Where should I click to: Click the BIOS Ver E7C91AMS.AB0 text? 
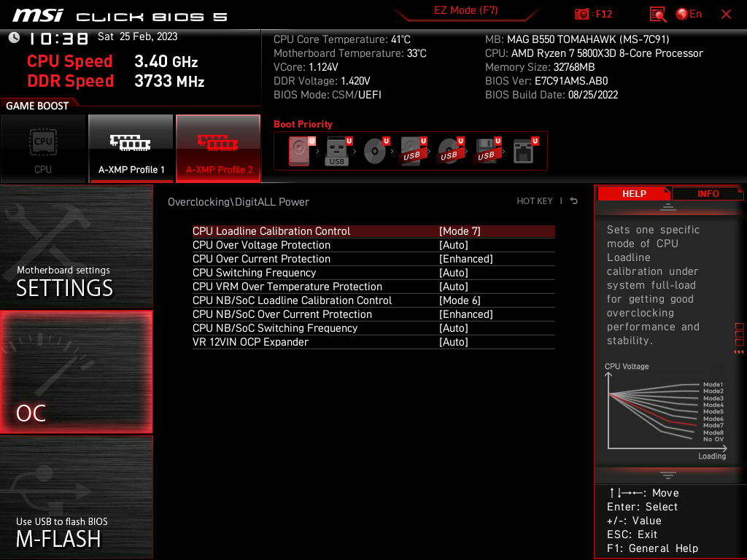pos(546,81)
